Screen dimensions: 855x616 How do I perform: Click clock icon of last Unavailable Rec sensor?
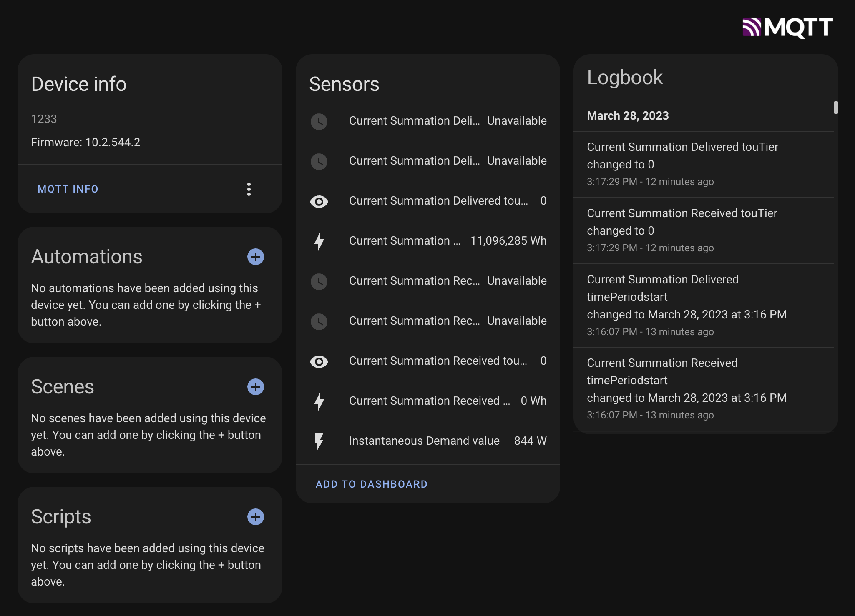click(319, 322)
